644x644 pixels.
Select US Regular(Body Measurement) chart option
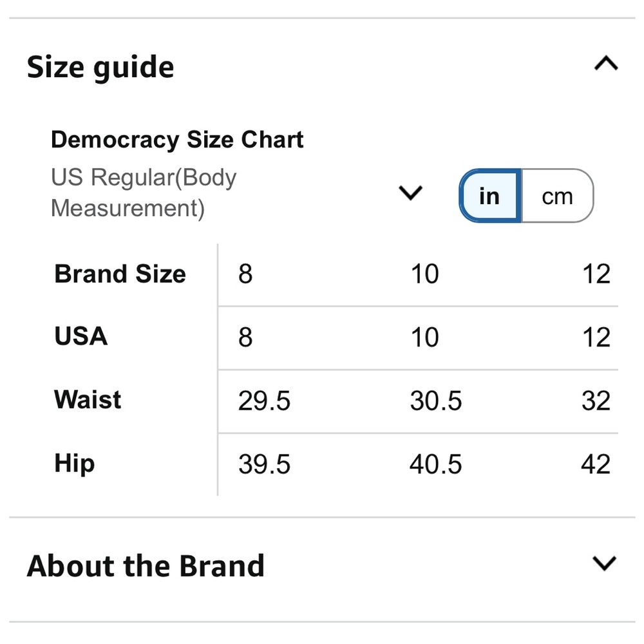tap(144, 193)
